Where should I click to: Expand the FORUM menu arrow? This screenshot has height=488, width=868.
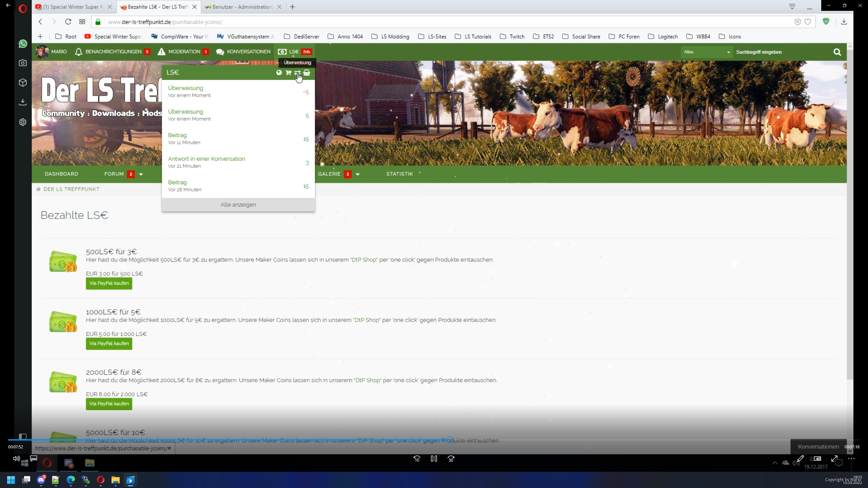[141, 174]
